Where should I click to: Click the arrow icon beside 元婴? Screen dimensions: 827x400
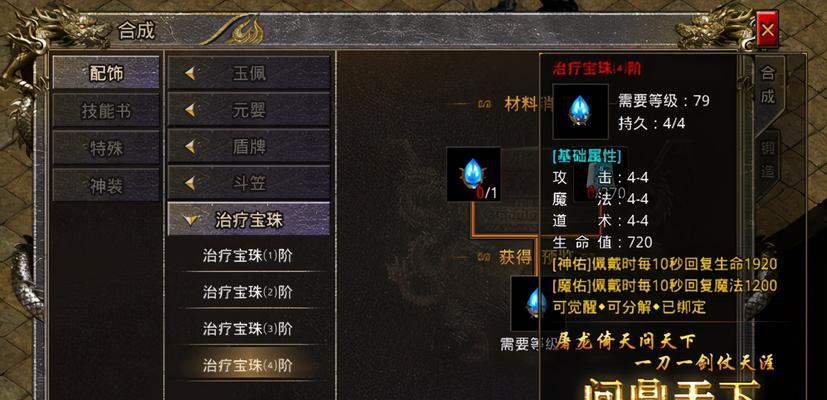pos(190,110)
